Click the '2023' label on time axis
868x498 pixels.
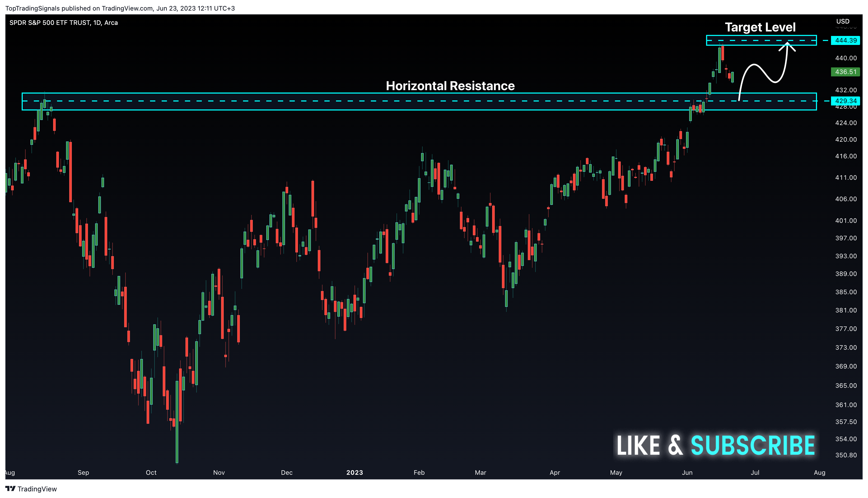point(355,472)
